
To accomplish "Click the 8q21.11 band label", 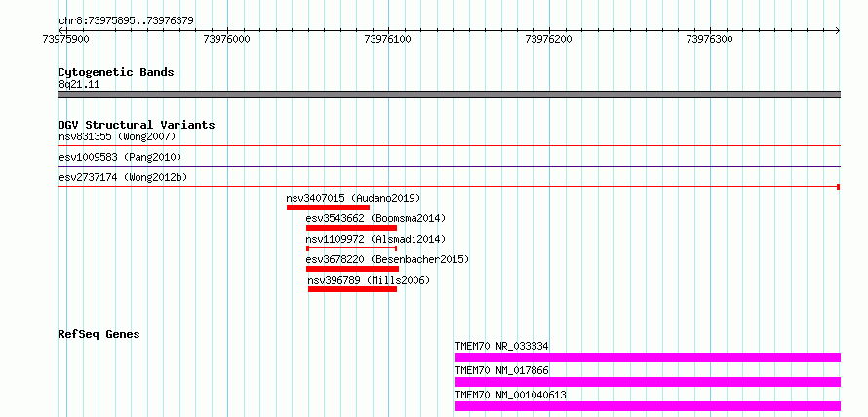I will click(79, 85).
